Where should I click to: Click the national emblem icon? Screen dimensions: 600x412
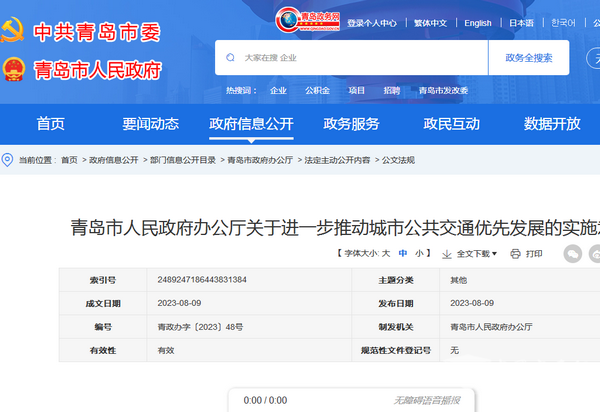pyautogui.click(x=14, y=70)
